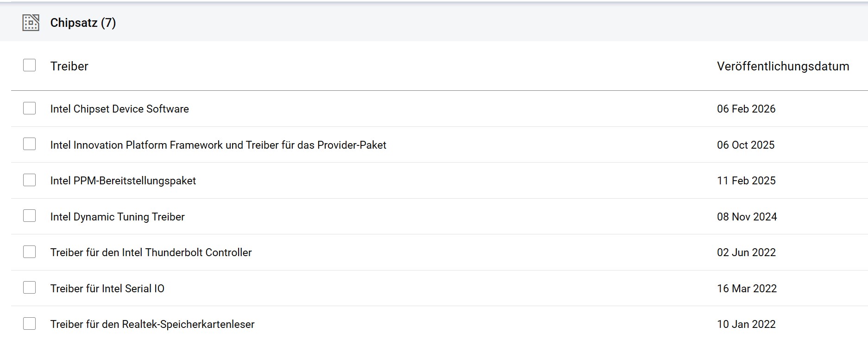Click the Chipsatz category icon
Screen dimensions: 868x352
pos(31,23)
